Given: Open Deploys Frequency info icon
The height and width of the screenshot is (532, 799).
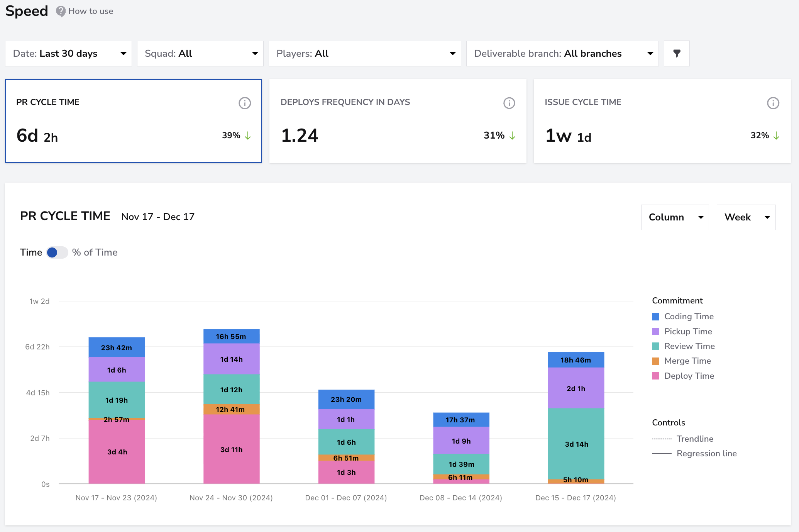Looking at the screenshot, I should (x=509, y=103).
